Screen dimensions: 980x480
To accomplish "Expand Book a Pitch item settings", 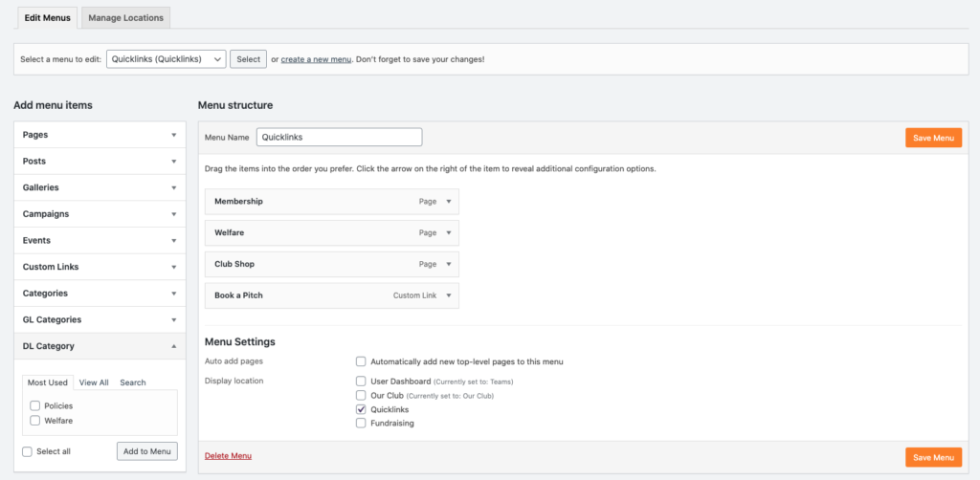I will tap(448, 295).
